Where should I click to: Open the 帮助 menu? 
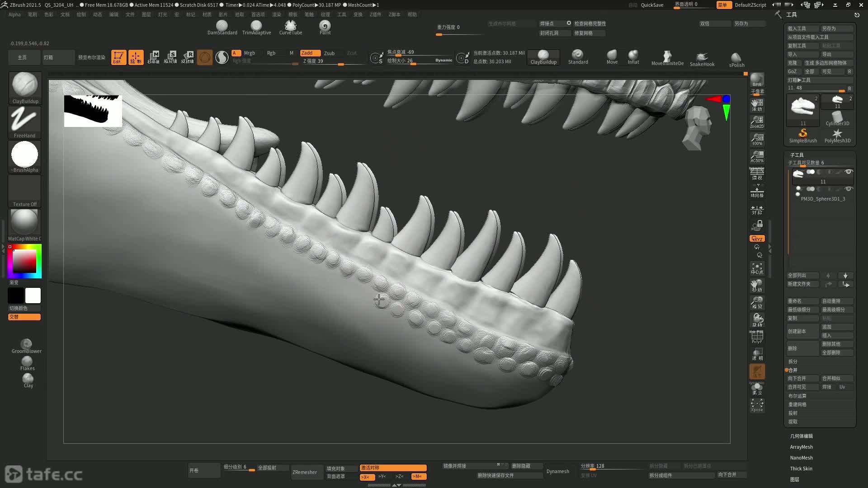click(412, 14)
